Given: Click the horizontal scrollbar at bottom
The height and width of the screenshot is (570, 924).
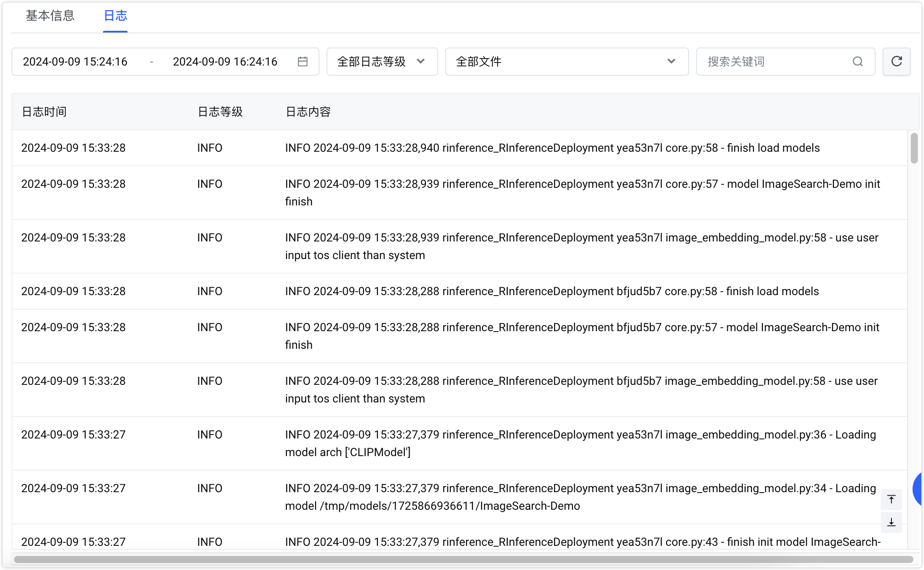Looking at the screenshot, I should (464, 559).
